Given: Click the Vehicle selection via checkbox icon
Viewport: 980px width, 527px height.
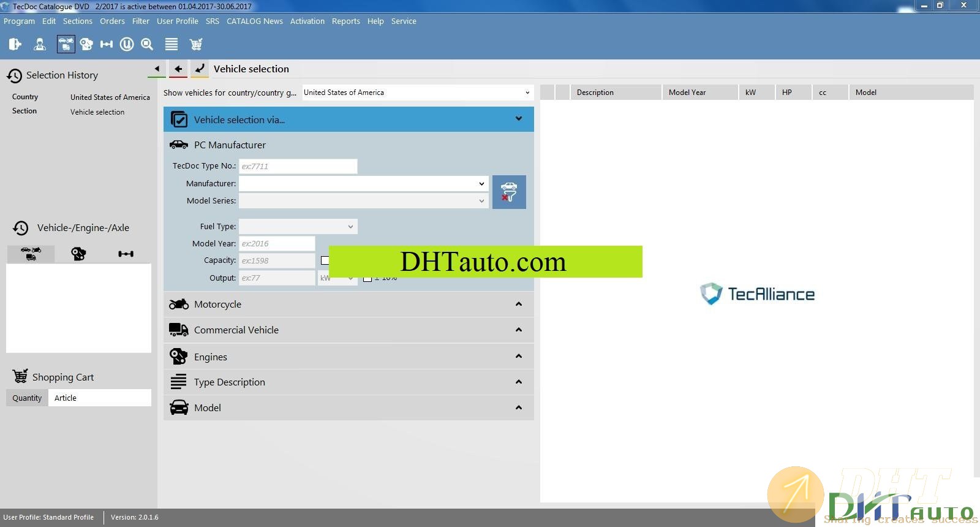Looking at the screenshot, I should coord(179,119).
